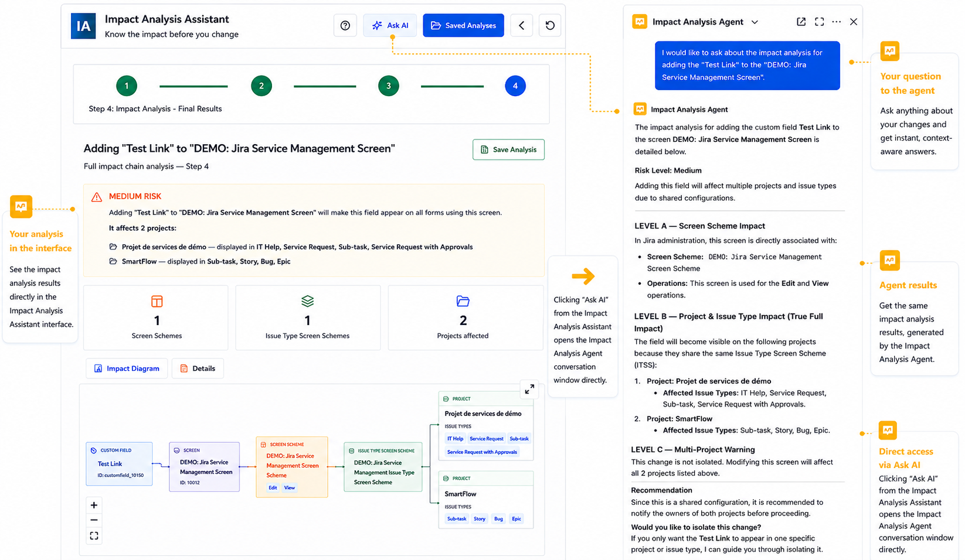This screenshot has height=560, width=965.
Task: Open agent chat in new window icon
Action: tap(801, 22)
